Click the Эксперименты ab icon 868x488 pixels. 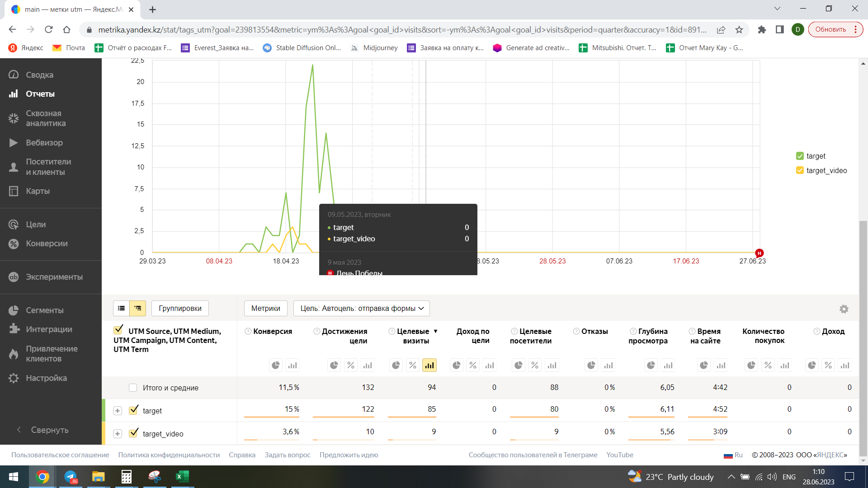tap(14, 277)
